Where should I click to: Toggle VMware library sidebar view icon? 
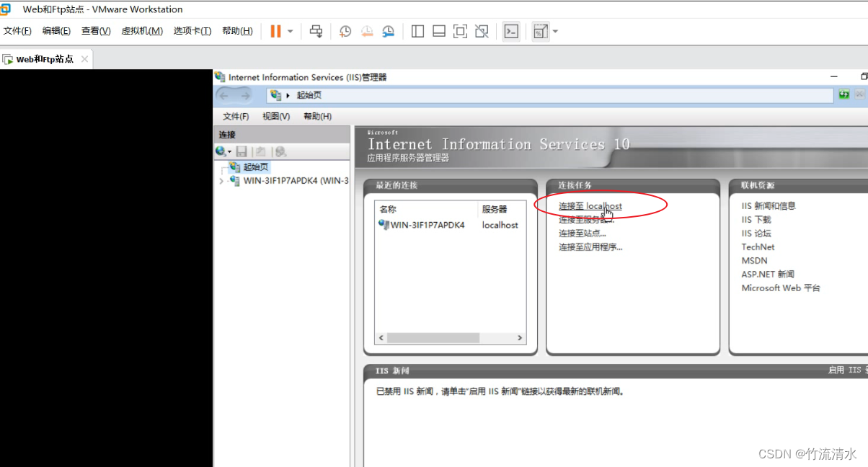coord(417,31)
